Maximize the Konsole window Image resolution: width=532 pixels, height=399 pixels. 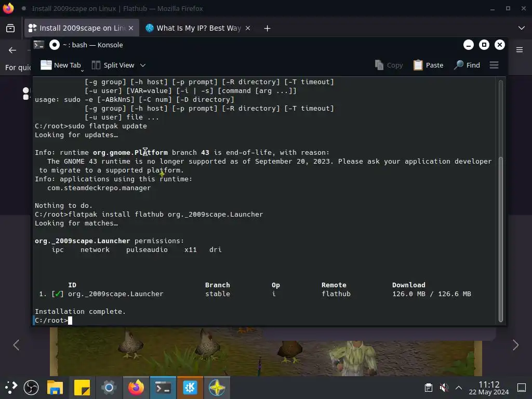pos(484,45)
